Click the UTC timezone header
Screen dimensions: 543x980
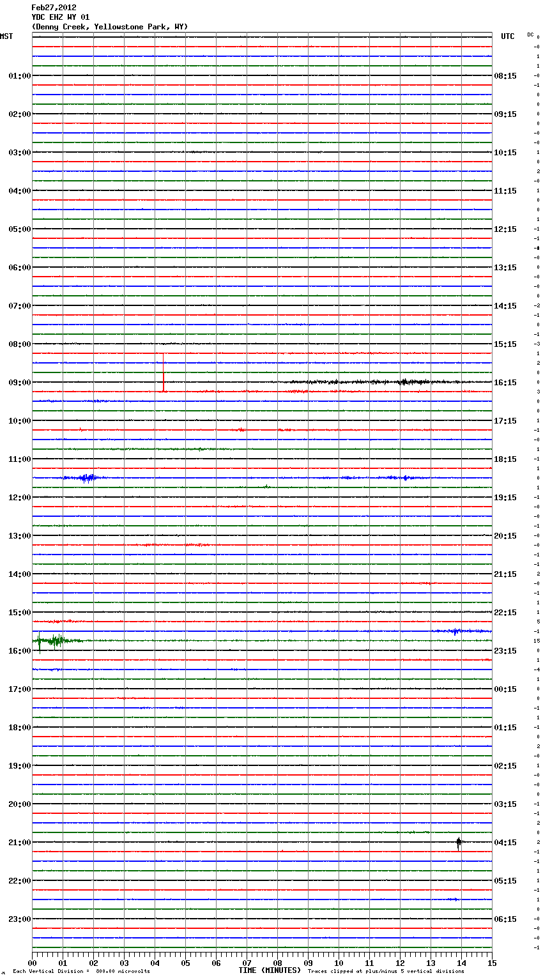[507, 36]
